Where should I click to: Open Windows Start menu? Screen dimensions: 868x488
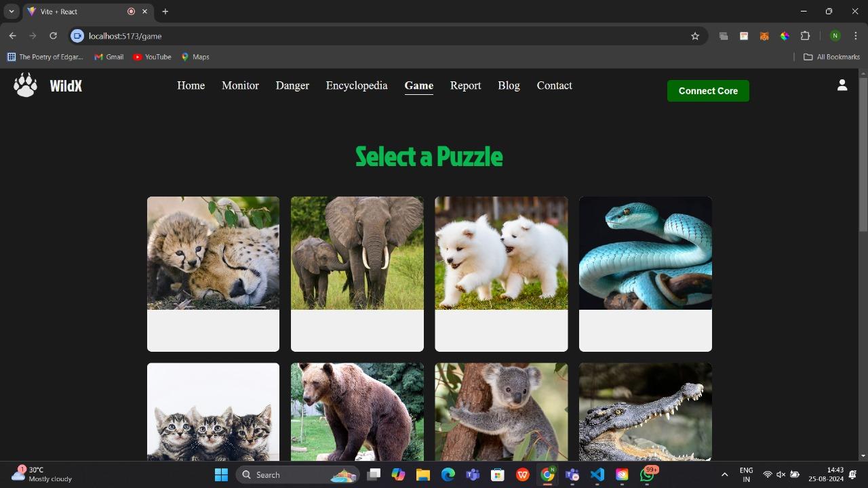tap(221, 474)
